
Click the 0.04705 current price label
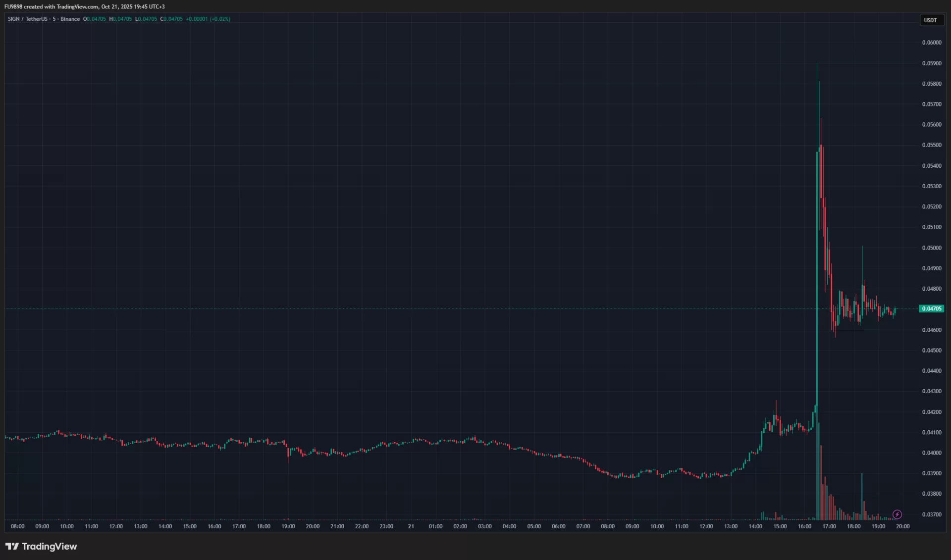coord(931,308)
